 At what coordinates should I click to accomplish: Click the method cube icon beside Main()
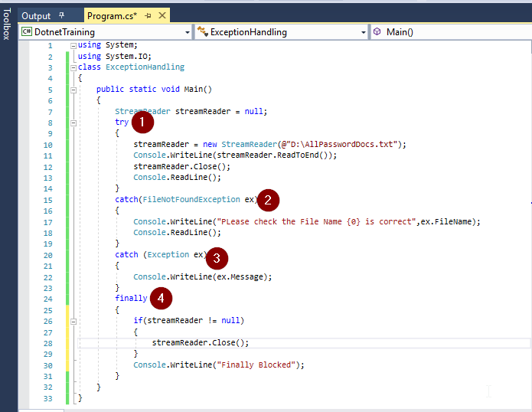point(377,31)
